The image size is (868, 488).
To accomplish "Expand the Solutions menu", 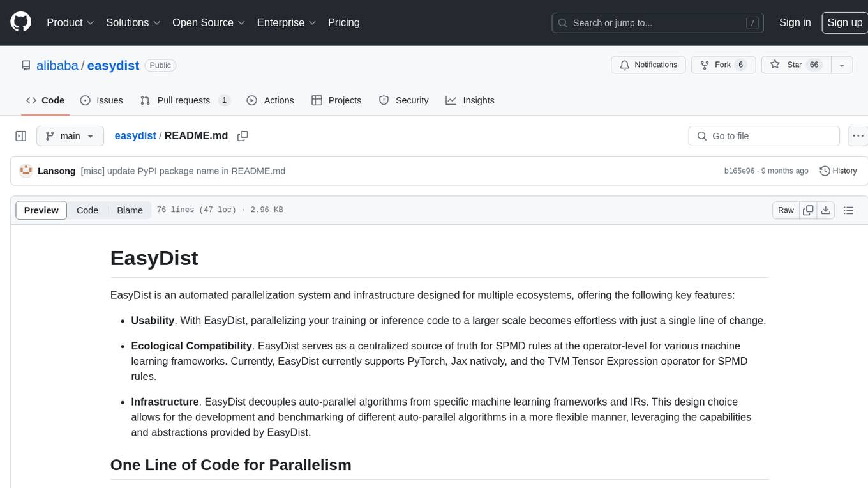I will coord(133,22).
